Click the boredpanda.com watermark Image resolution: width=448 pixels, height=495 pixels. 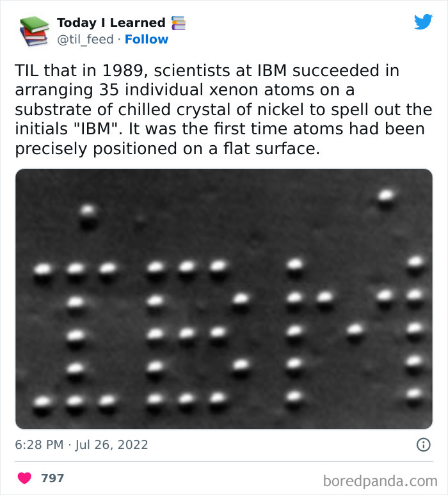coord(380,481)
